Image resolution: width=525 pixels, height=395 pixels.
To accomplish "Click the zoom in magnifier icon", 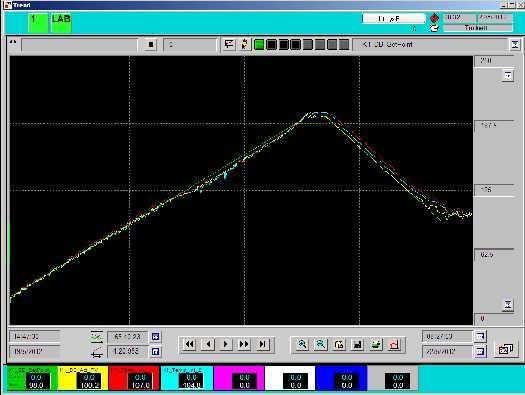I will [x=302, y=344].
